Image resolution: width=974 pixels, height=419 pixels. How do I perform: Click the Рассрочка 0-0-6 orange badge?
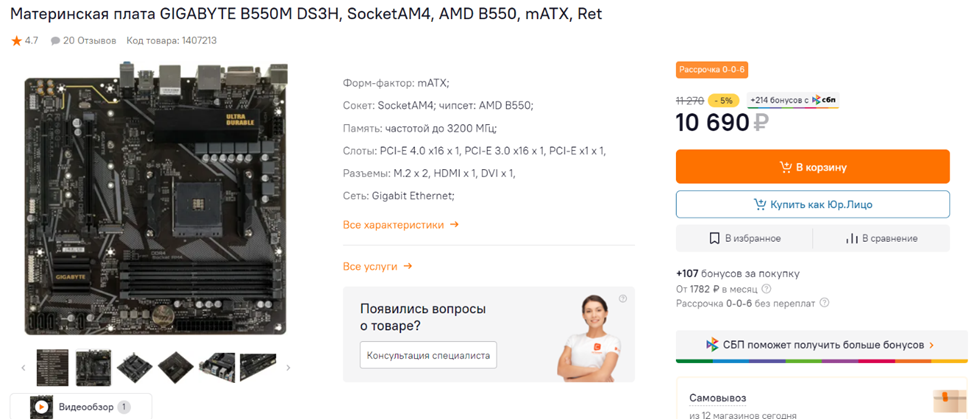[712, 70]
